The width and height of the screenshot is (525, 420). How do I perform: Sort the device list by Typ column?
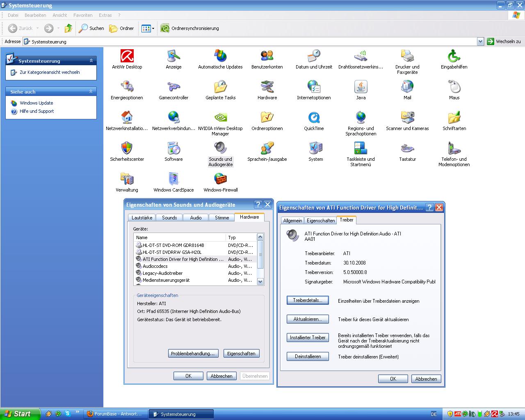241,237
